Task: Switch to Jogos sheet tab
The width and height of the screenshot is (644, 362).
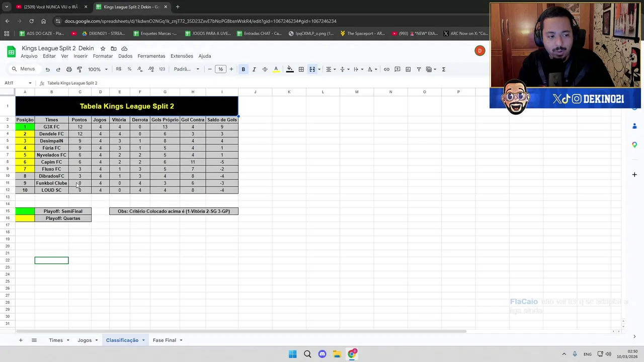Action: point(85,340)
